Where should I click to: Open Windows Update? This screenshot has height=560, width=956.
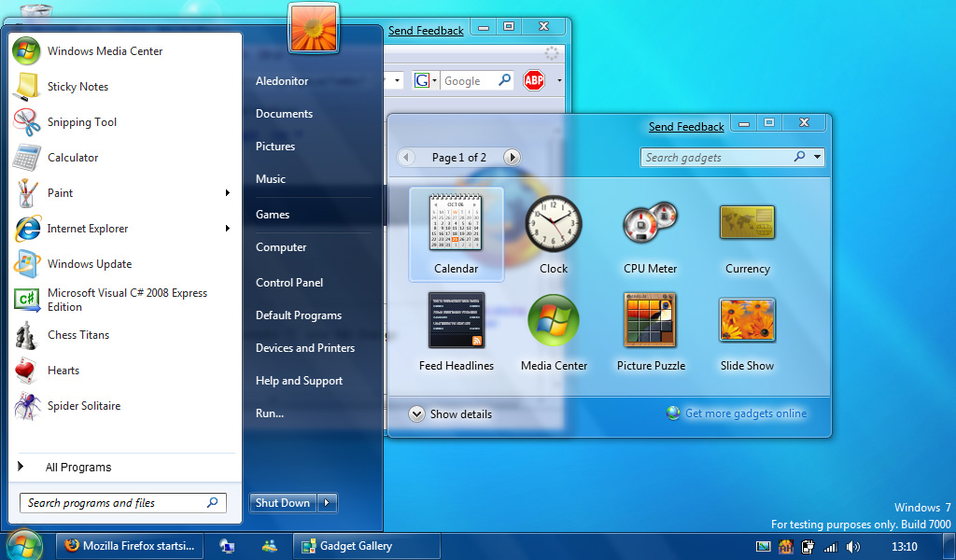coord(126,264)
